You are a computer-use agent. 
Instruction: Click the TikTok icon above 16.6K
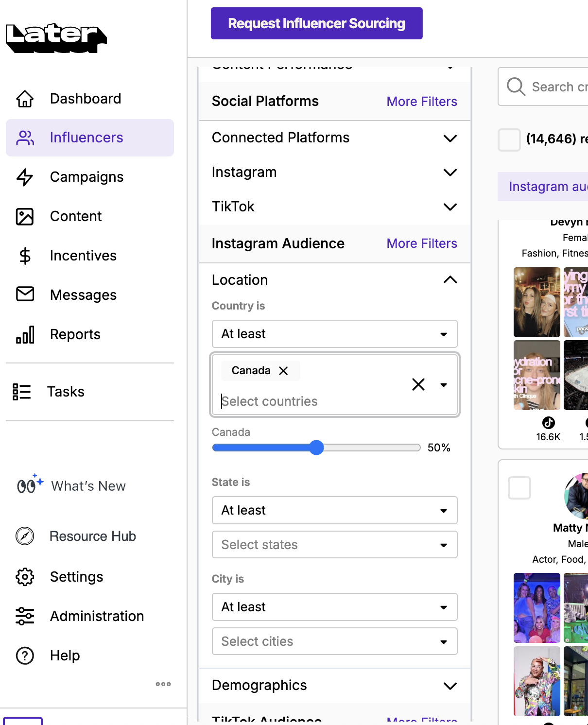click(x=549, y=422)
